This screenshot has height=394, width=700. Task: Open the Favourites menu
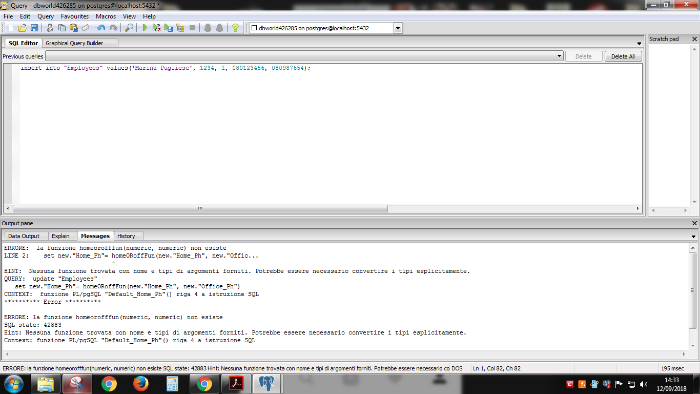point(75,16)
